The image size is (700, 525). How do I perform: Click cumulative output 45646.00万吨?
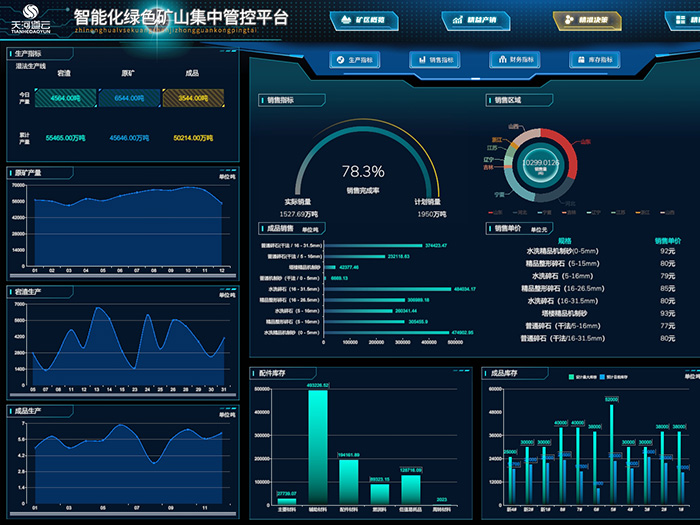tap(129, 138)
